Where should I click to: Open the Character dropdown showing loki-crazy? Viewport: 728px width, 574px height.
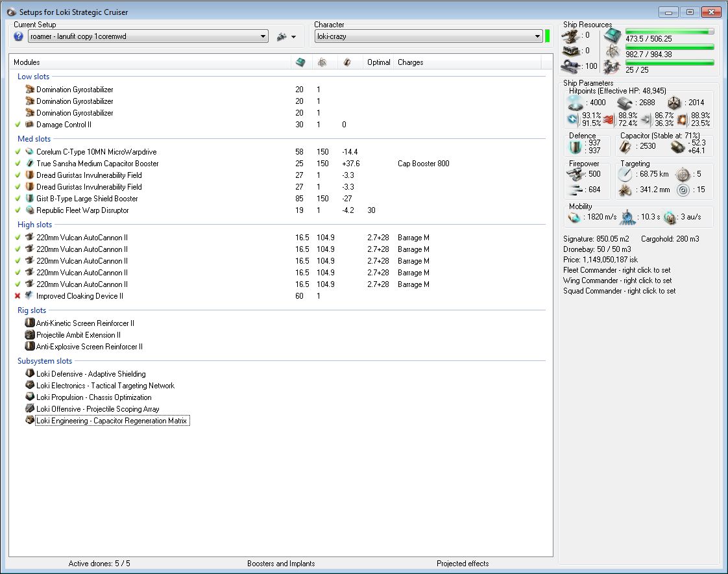tap(428, 36)
